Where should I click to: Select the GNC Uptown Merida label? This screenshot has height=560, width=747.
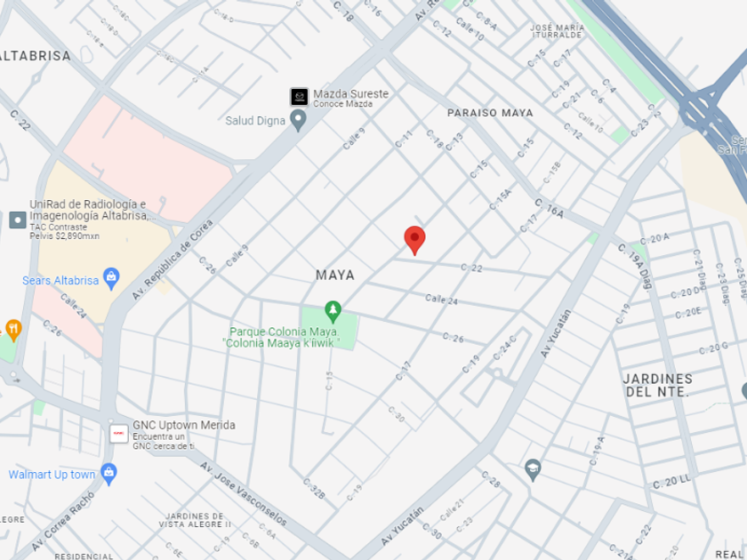pos(184,425)
